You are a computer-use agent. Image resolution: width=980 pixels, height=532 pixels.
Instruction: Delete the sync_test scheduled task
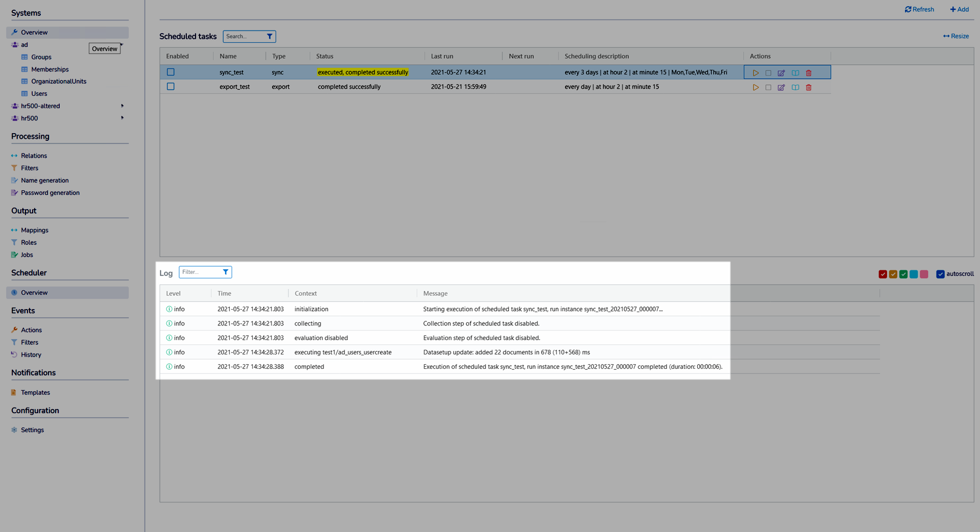[808, 73]
